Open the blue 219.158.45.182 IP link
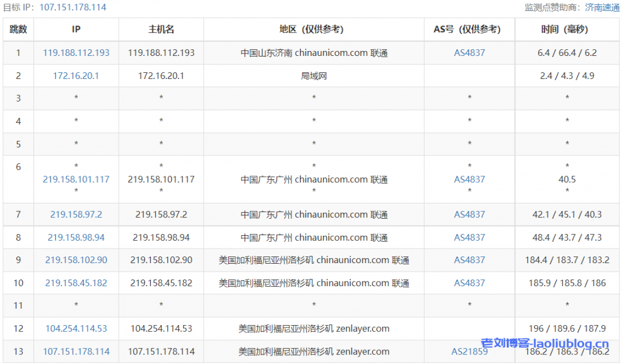Image resolution: width=623 pixels, height=364 pixels. 76,283
